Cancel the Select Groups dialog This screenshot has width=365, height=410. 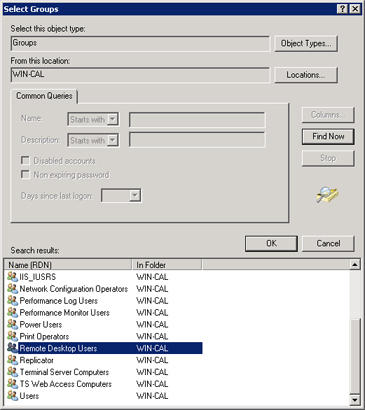[x=328, y=244]
